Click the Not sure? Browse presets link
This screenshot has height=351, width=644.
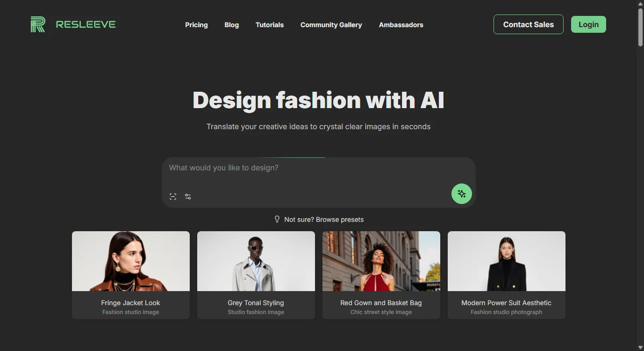[x=324, y=219]
